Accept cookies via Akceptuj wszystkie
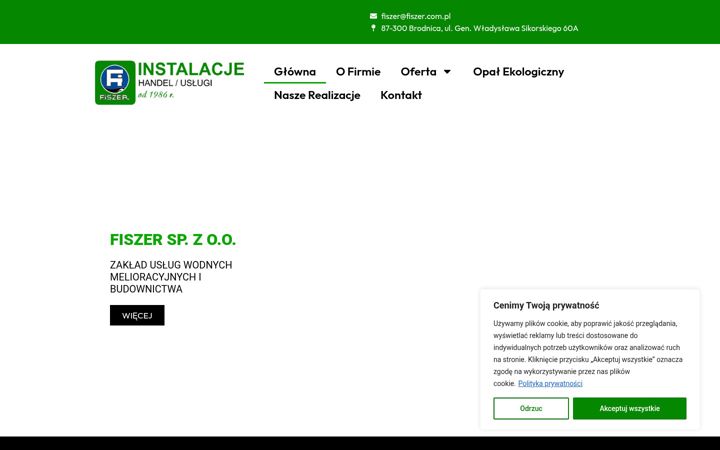Viewport: 720px width, 450px height. point(630,408)
